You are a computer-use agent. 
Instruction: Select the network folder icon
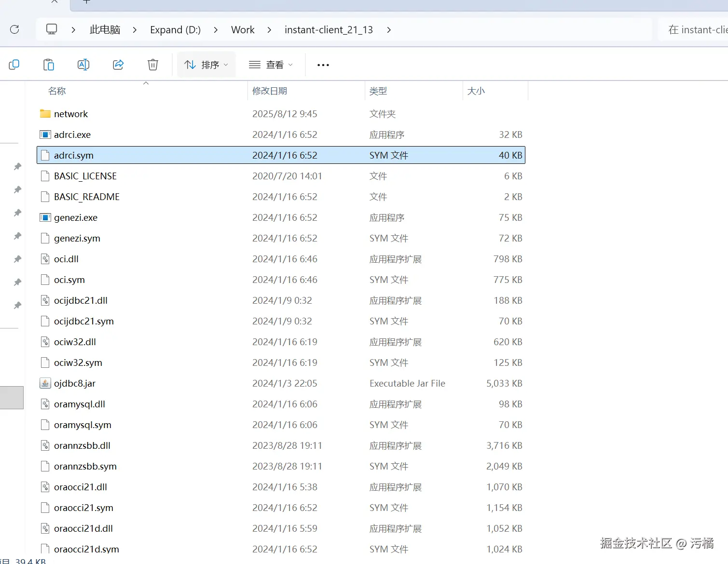click(x=45, y=114)
